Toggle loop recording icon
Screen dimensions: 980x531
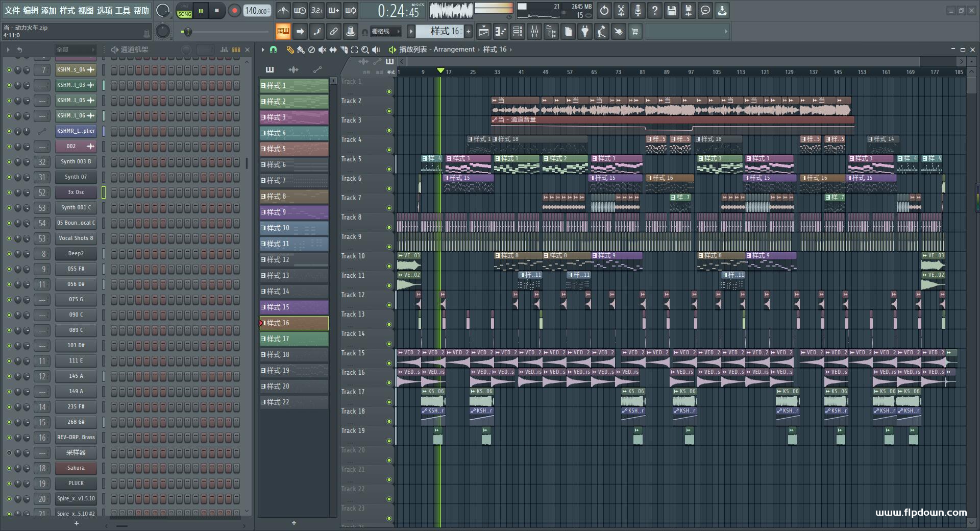(x=351, y=11)
